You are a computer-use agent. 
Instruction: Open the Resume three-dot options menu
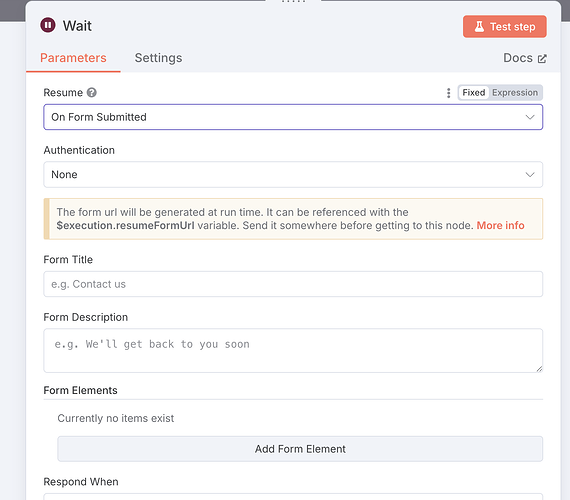tap(448, 93)
